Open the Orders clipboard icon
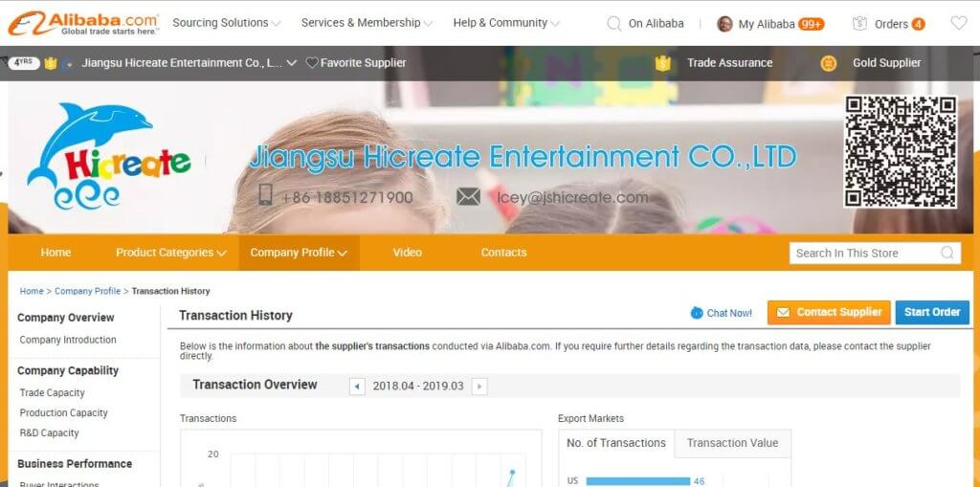The width and height of the screenshot is (980, 487). [859, 23]
